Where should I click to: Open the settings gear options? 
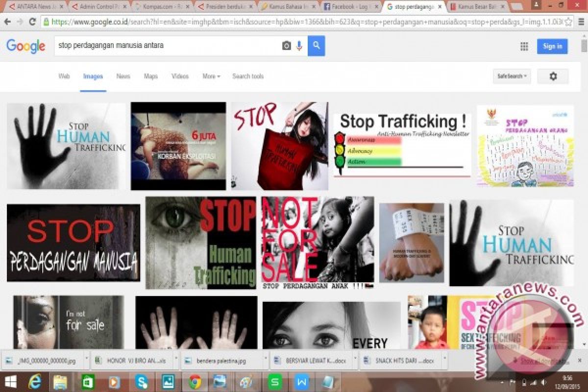(x=553, y=76)
